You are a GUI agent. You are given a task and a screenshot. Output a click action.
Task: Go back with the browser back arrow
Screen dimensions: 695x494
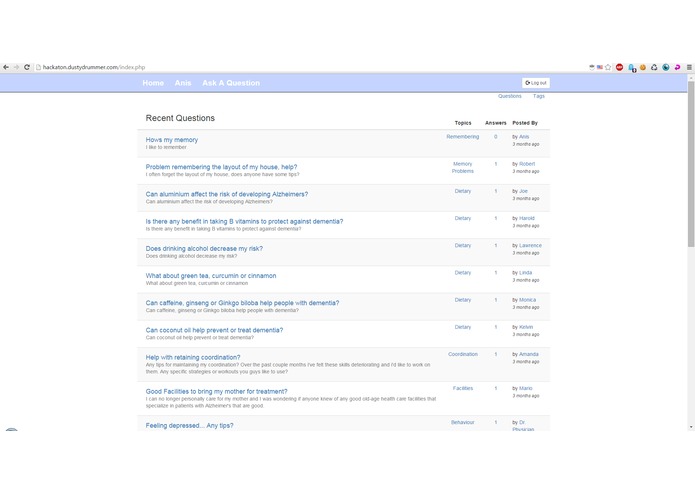click(6, 67)
